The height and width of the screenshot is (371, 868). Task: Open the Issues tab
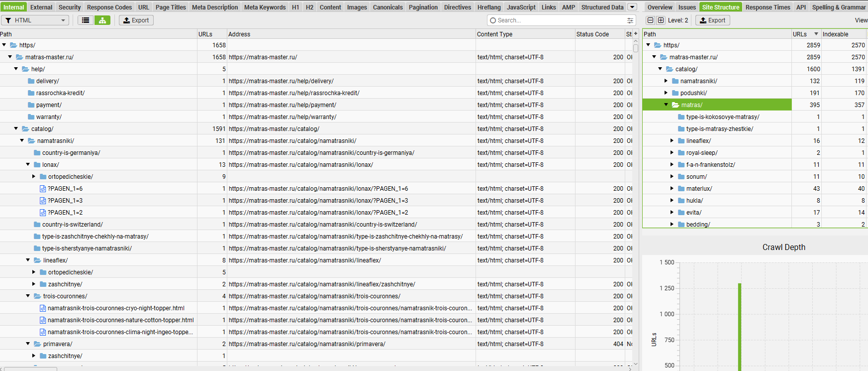(x=687, y=7)
